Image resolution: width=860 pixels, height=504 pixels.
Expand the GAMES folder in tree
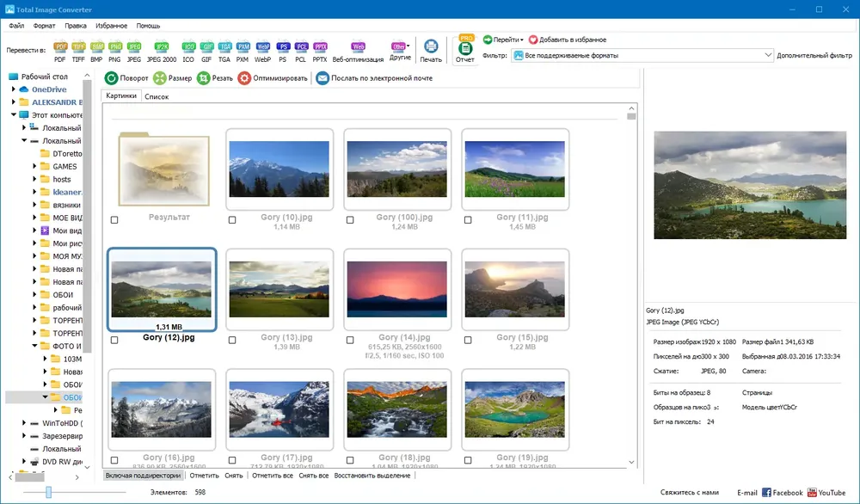34,166
